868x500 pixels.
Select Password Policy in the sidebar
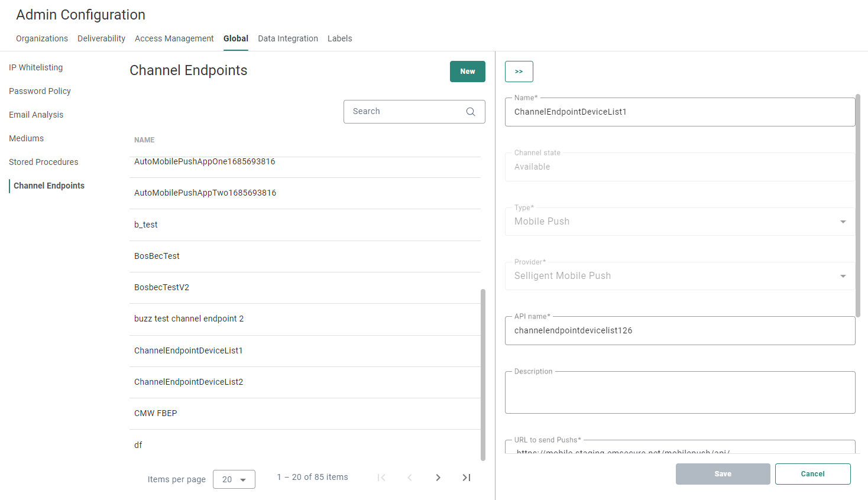[40, 90]
